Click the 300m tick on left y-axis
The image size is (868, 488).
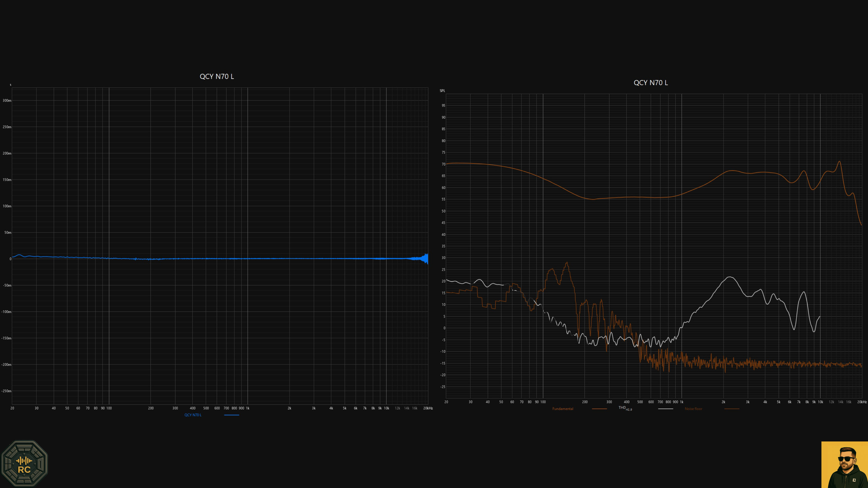[7, 100]
